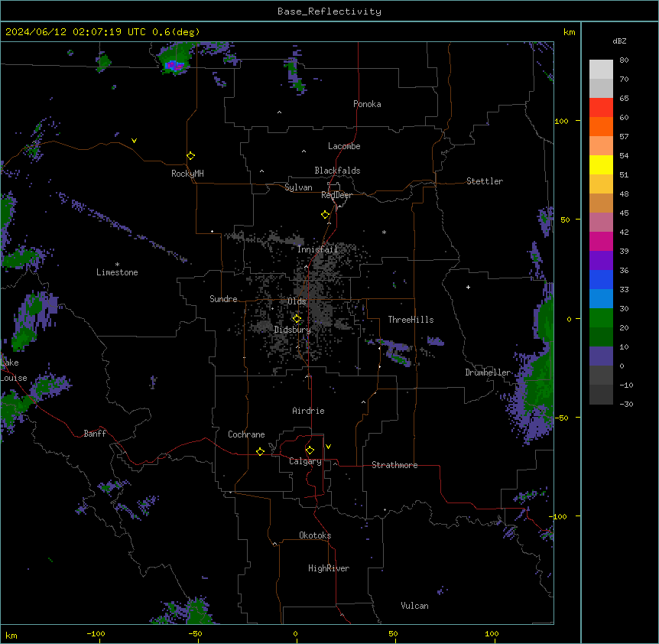Click the Louise label at left edge
The width and height of the screenshot is (659, 644).
14,378
